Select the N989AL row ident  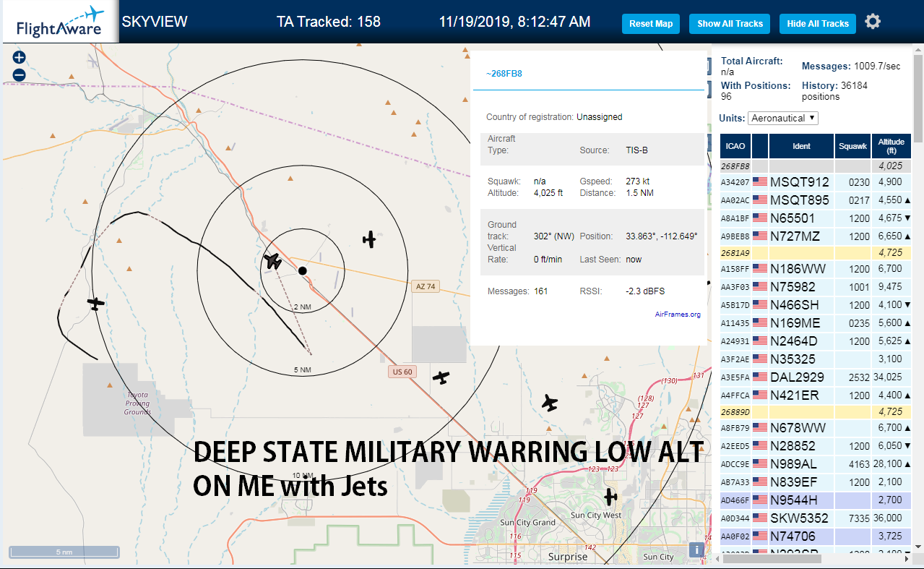pyautogui.click(x=794, y=463)
